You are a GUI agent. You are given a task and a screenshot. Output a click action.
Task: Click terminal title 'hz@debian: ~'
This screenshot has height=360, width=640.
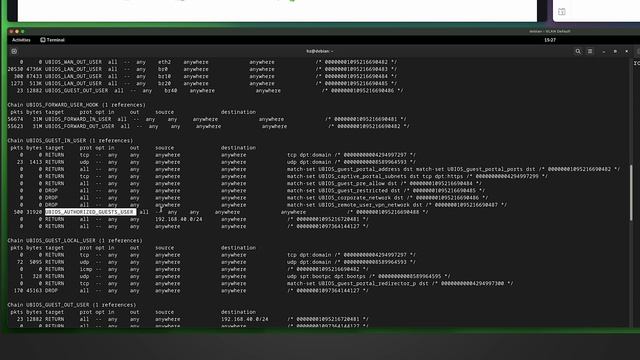320,51
